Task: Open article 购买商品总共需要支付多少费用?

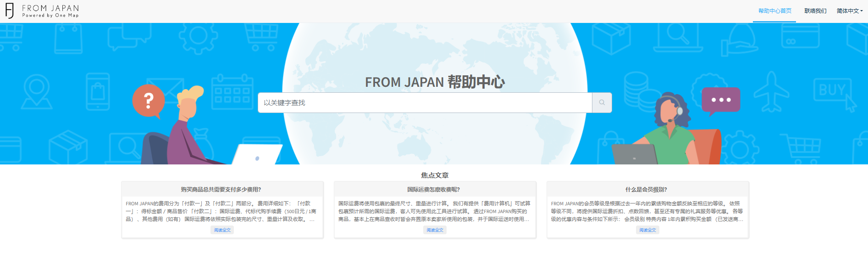Action: pyautogui.click(x=221, y=189)
